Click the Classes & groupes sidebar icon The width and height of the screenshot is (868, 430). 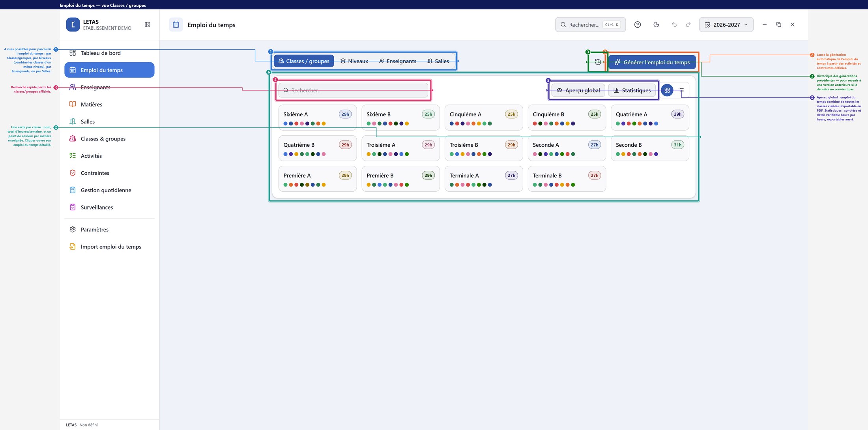click(73, 138)
